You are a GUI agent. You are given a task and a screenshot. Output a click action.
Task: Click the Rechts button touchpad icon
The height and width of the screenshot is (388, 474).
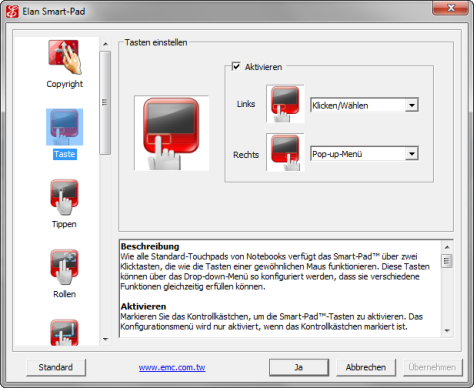[285, 152]
